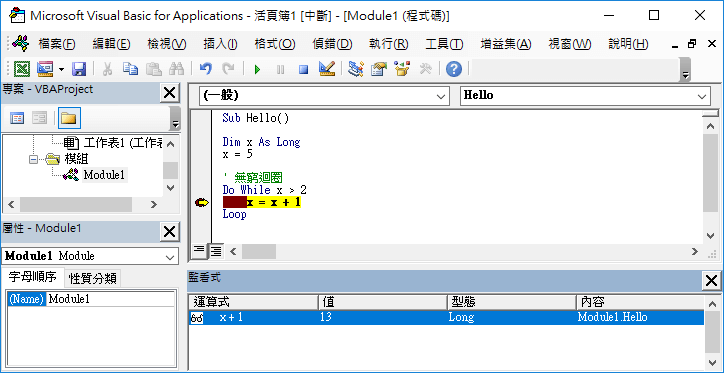This screenshot has height=373, width=724.
Task: Open the 檢視(V) menu
Action: pos(167,44)
